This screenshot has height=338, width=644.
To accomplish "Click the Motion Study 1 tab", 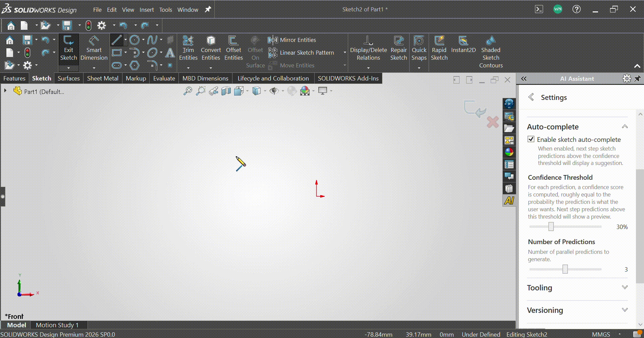I will coord(57,325).
